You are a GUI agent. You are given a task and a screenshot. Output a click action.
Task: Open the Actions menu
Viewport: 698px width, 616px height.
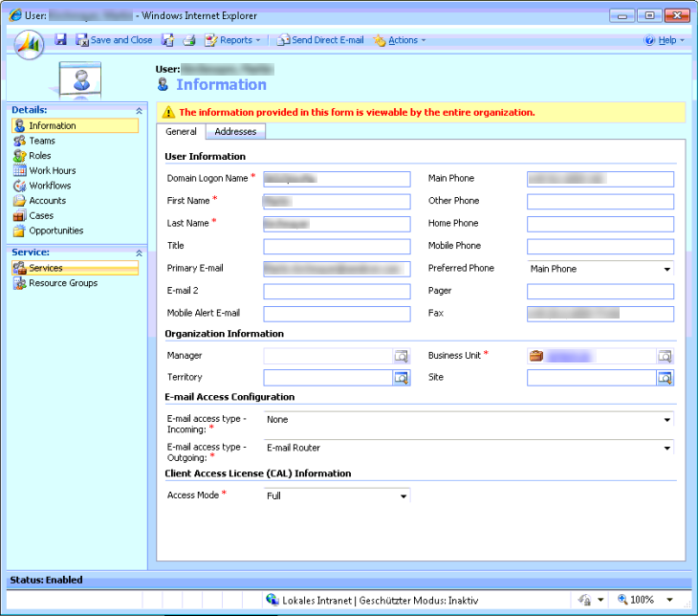click(x=400, y=40)
